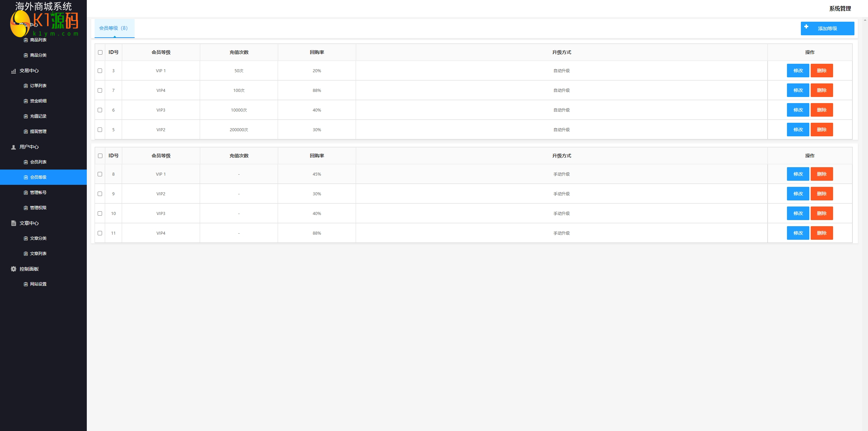This screenshot has height=431, width=868.
Task: Click the K1源码 logo image
Action: tap(44, 23)
